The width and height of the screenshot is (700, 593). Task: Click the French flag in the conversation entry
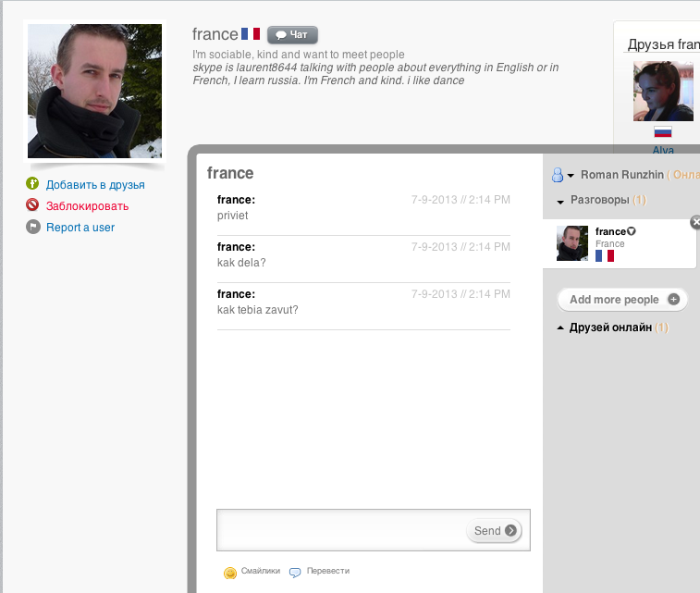coord(605,256)
